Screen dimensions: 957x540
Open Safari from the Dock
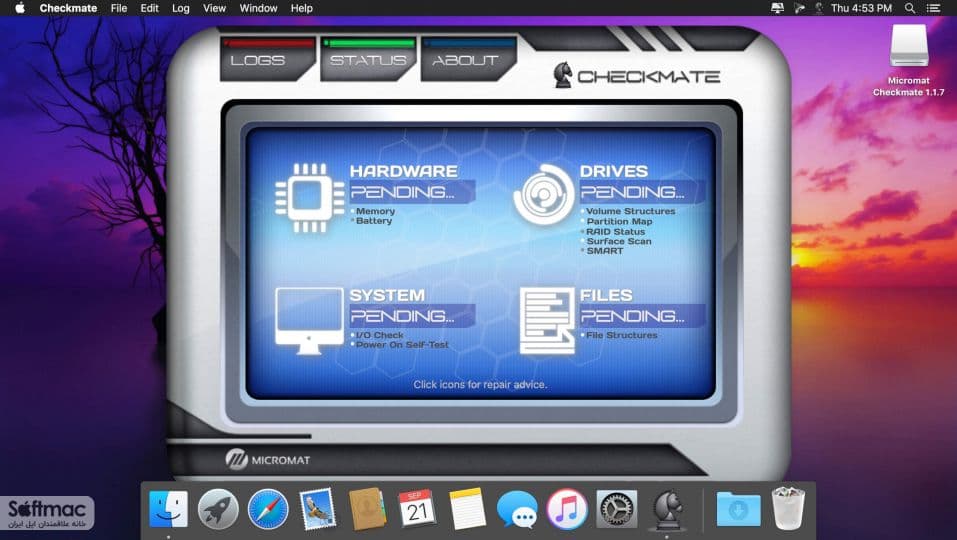[268, 509]
